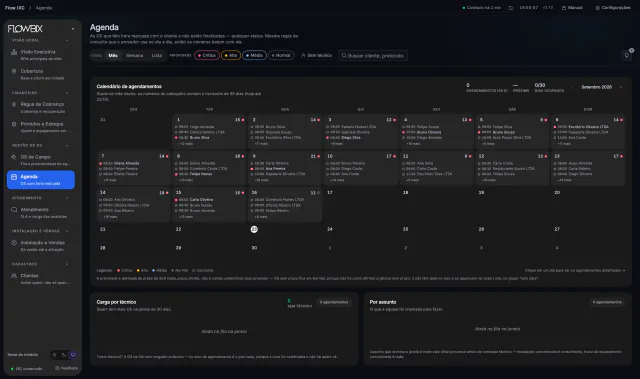This screenshot has height=379, width=640.
Task: Toggle the Normal priority filter
Action: click(281, 55)
